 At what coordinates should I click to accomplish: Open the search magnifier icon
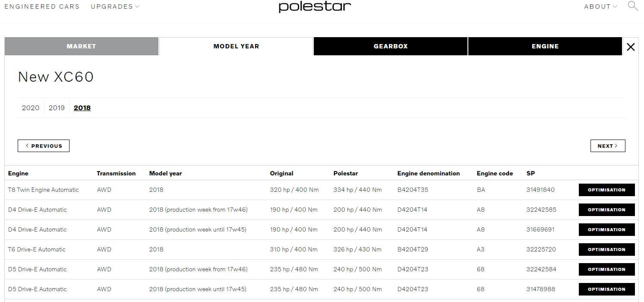(x=632, y=6)
